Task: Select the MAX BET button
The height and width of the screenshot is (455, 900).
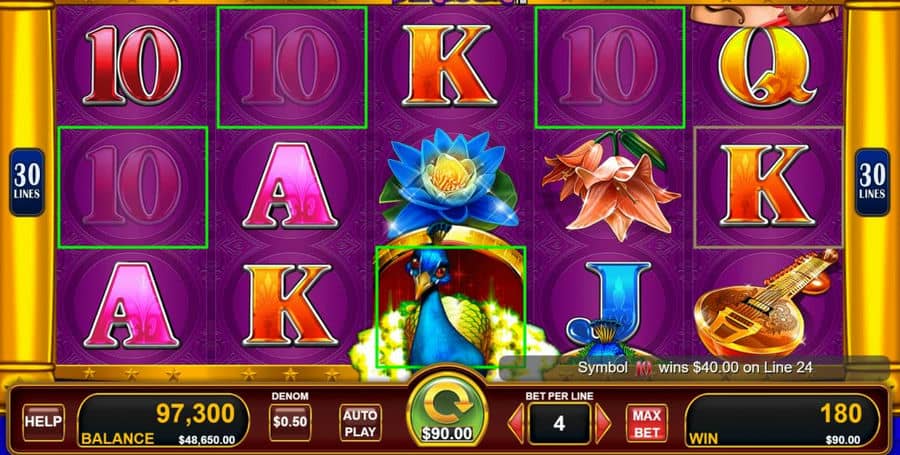Action: coord(646,423)
